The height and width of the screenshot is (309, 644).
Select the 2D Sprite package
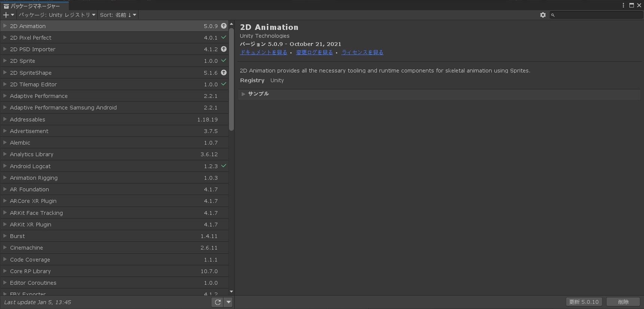(x=114, y=61)
